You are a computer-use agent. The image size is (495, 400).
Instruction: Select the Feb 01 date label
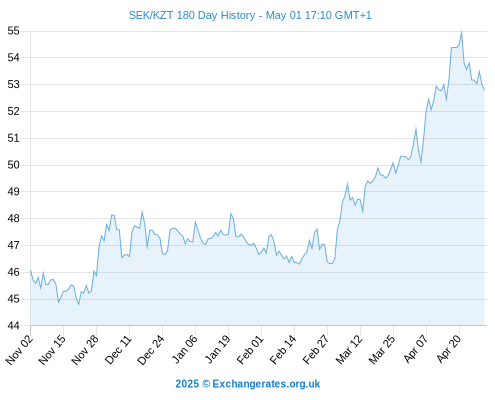[x=251, y=349]
